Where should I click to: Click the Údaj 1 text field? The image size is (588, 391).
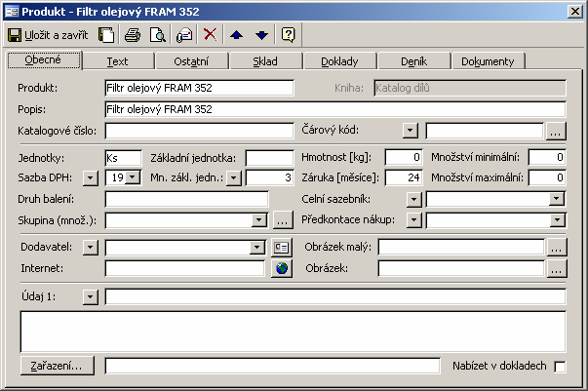(x=335, y=296)
